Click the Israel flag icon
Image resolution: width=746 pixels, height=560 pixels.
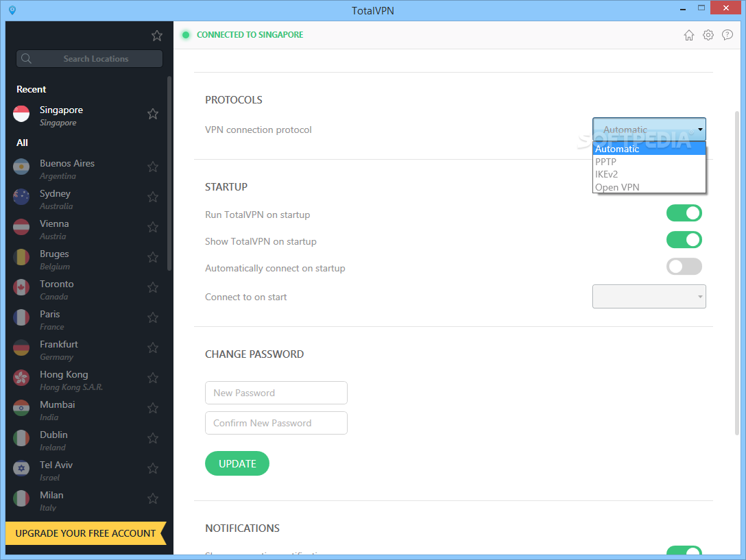[x=21, y=469]
